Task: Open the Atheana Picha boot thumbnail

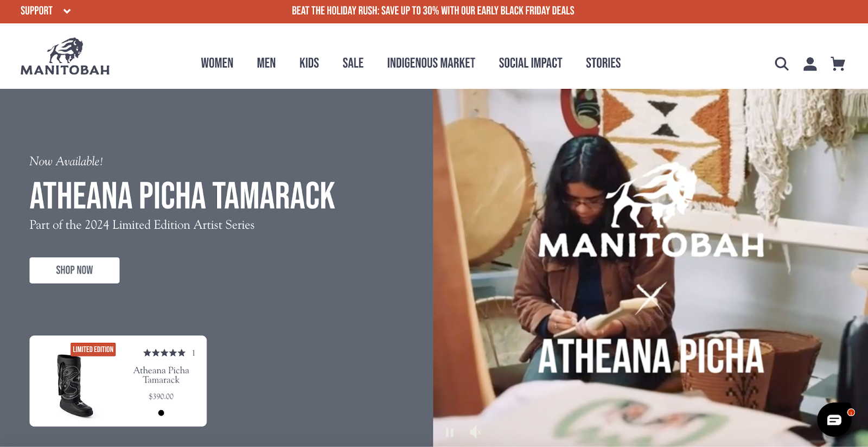Action: point(75,385)
